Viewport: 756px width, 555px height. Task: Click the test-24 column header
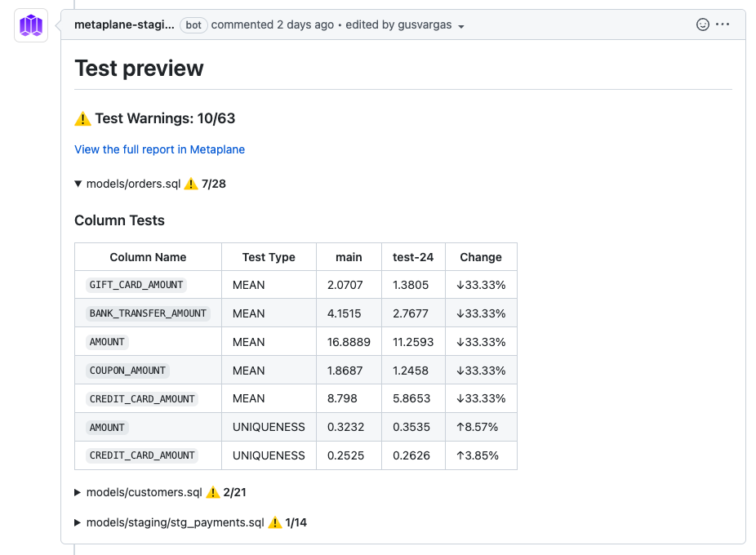coord(413,257)
